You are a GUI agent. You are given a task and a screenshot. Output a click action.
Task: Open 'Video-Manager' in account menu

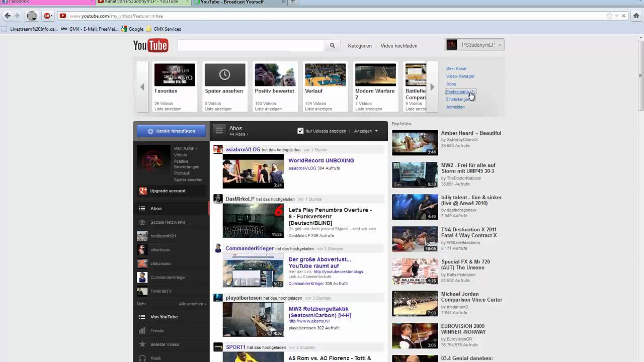pyautogui.click(x=460, y=76)
